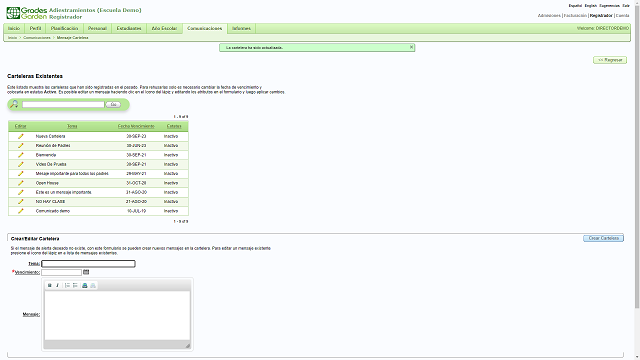Apply italic in the message editor

[x=57, y=285]
